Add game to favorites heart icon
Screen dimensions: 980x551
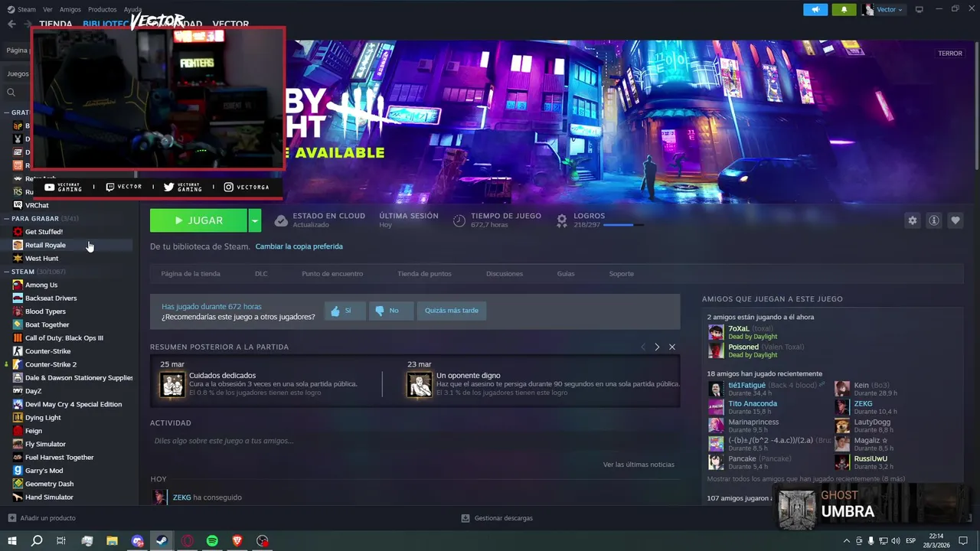tap(955, 220)
